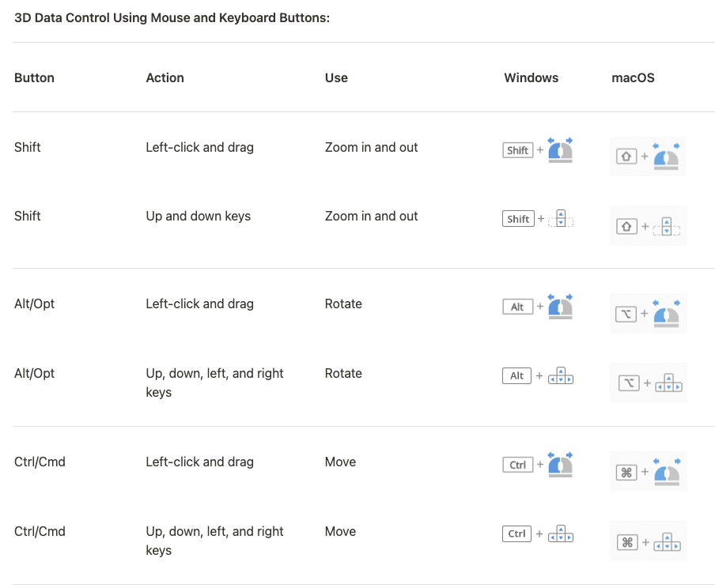Click the Button column header
Image resolution: width=715 pixels, height=588 pixels.
click(34, 78)
